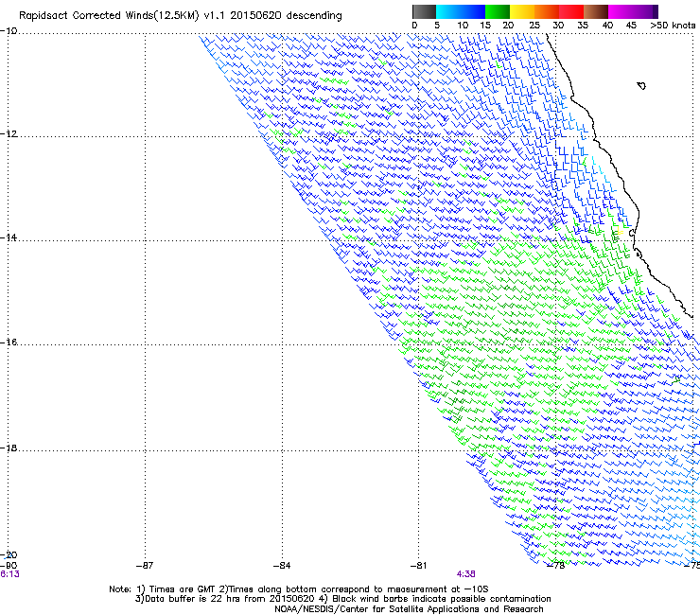Click the longitude label '-81'

(418, 566)
